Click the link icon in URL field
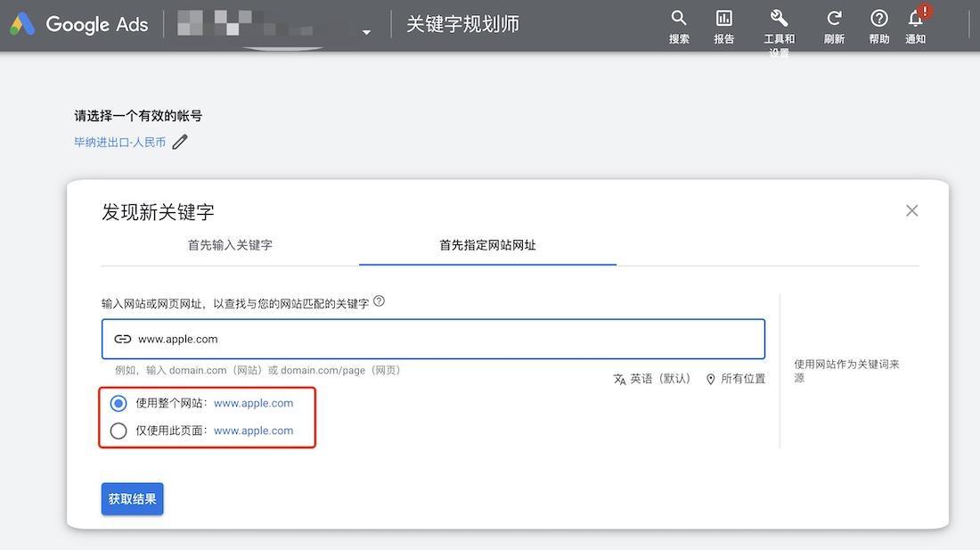 (x=123, y=339)
